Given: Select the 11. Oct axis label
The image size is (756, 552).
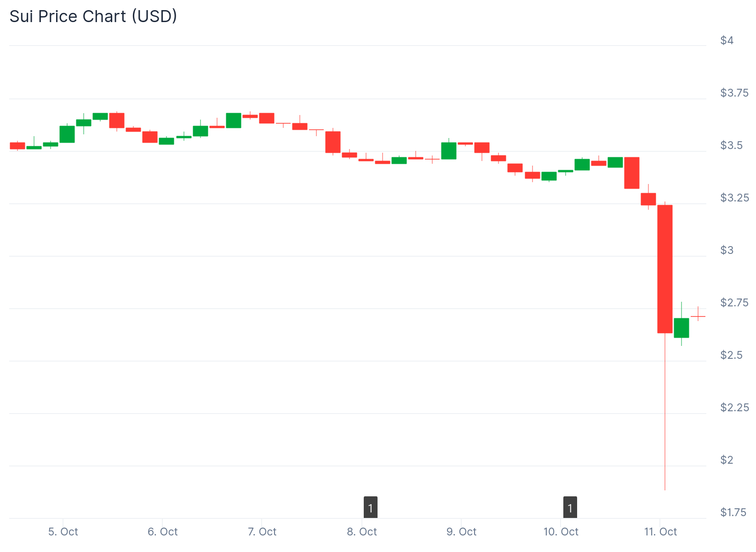Looking at the screenshot, I should tap(660, 532).
